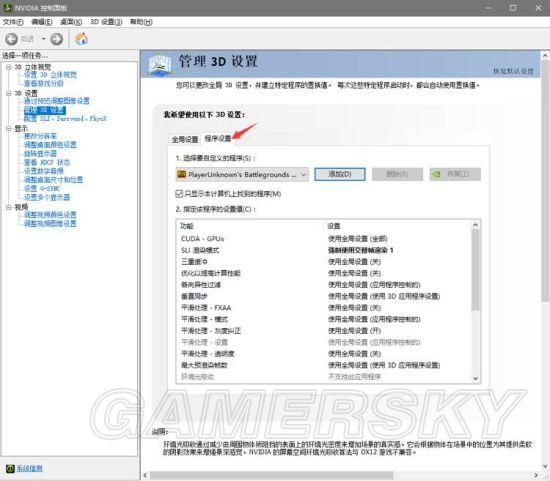Screen dimensions: 550x481
Task: Click the system information icon at bottom left
Action: coord(10,468)
